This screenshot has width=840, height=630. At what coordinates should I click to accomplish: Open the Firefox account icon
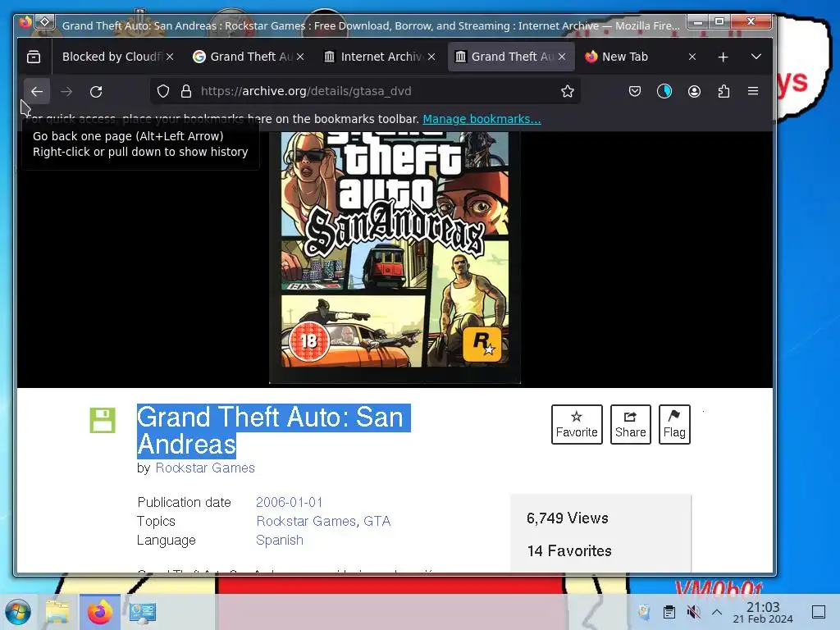(694, 92)
